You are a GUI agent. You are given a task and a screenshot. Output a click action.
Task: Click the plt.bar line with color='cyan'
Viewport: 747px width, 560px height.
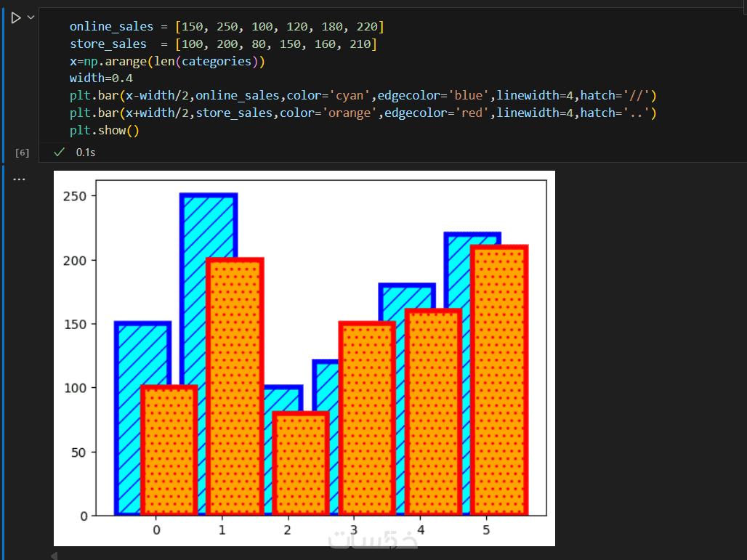(x=363, y=95)
